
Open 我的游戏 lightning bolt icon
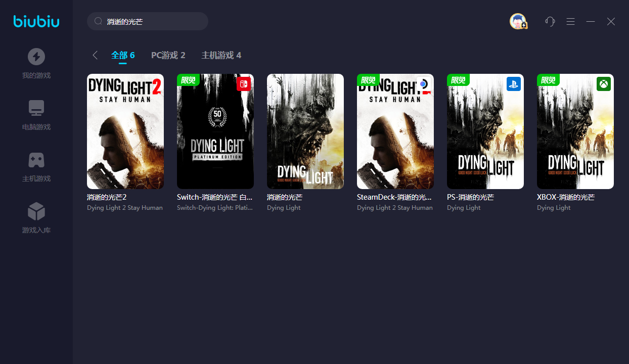(36, 57)
